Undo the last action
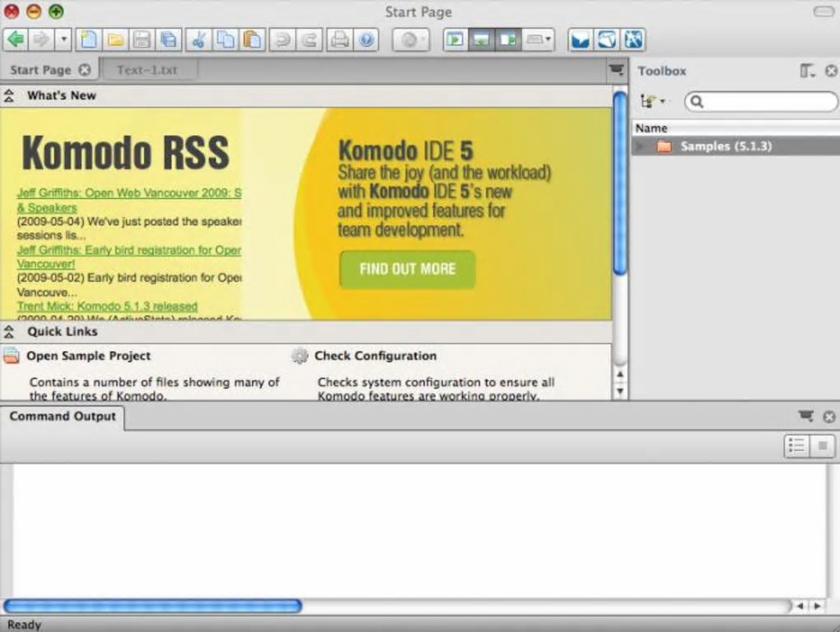Viewport: 840px width, 632px height. tap(282, 39)
